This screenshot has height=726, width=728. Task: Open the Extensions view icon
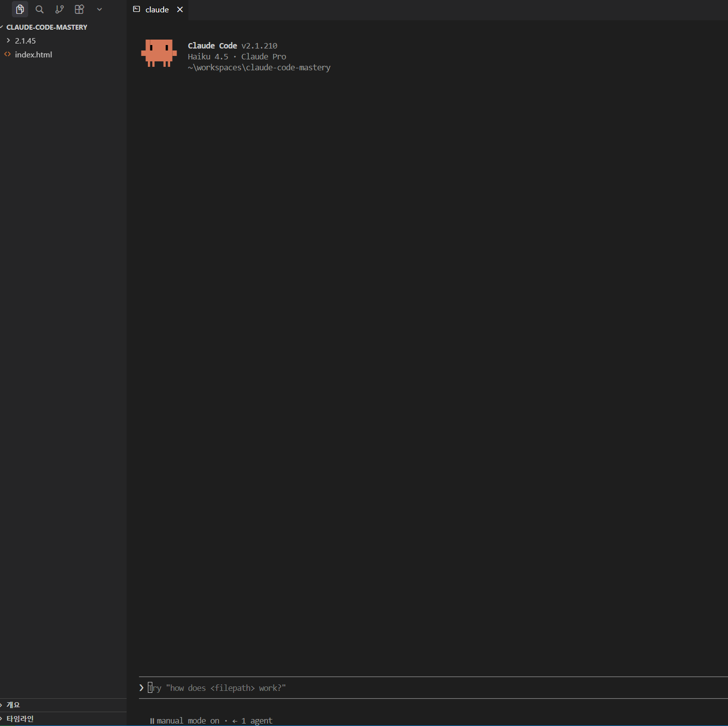[79, 9]
